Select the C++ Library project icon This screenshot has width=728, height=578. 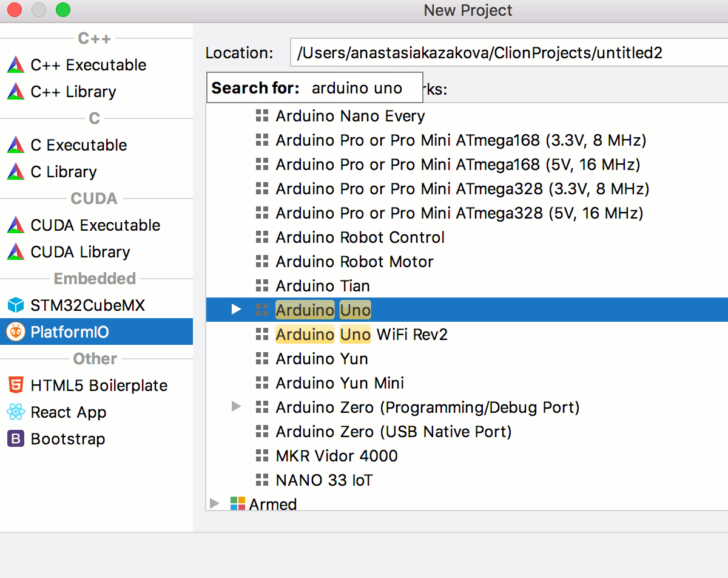point(16,92)
